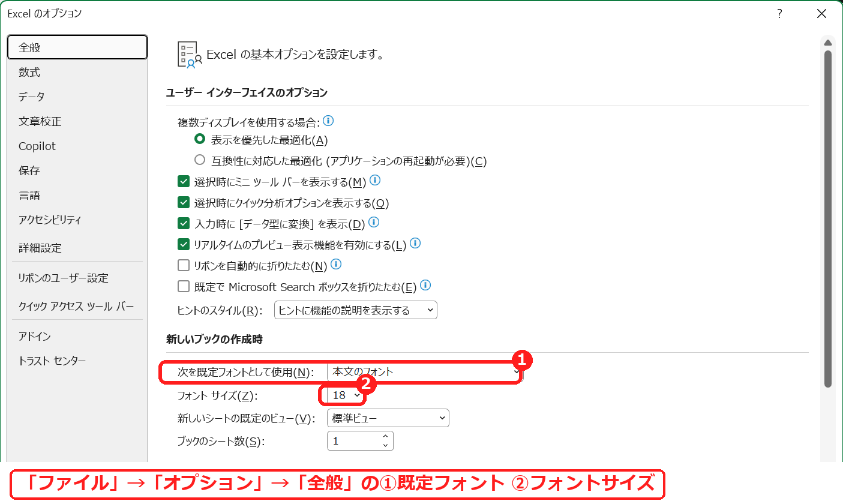
Task: Open 言語 options category
Action: coord(77,195)
